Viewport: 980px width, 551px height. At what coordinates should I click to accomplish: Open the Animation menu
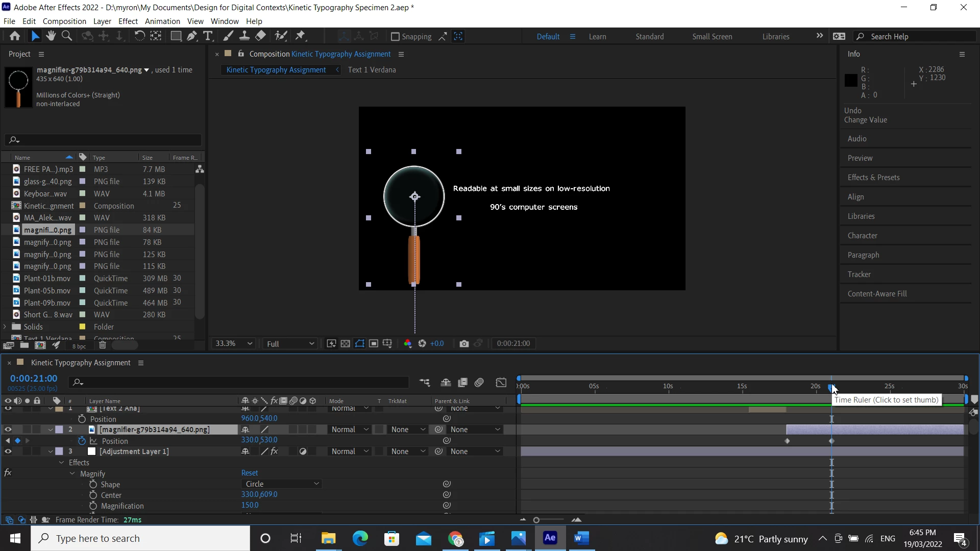(162, 21)
